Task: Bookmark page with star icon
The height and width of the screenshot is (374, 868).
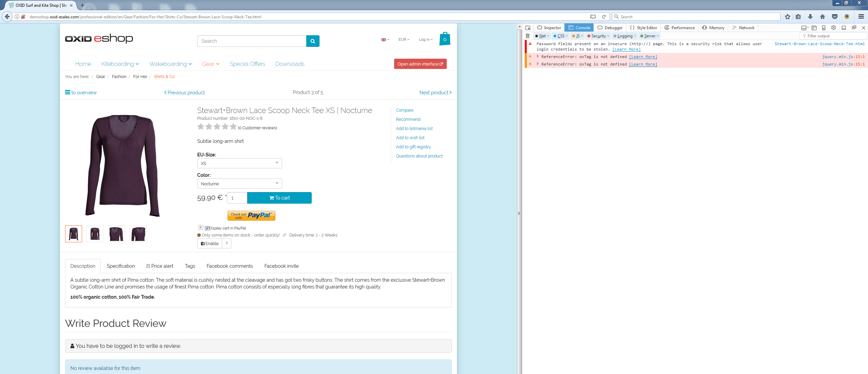Action: [788, 17]
